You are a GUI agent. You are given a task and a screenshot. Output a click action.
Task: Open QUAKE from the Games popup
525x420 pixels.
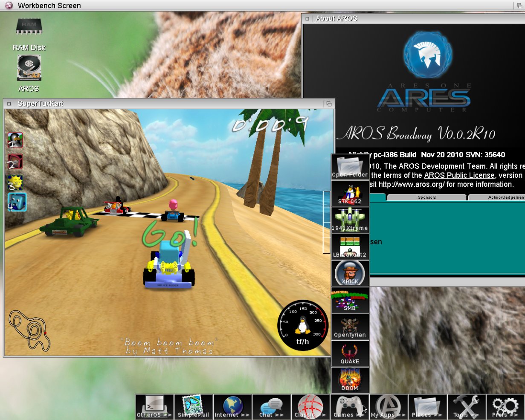coord(350,353)
